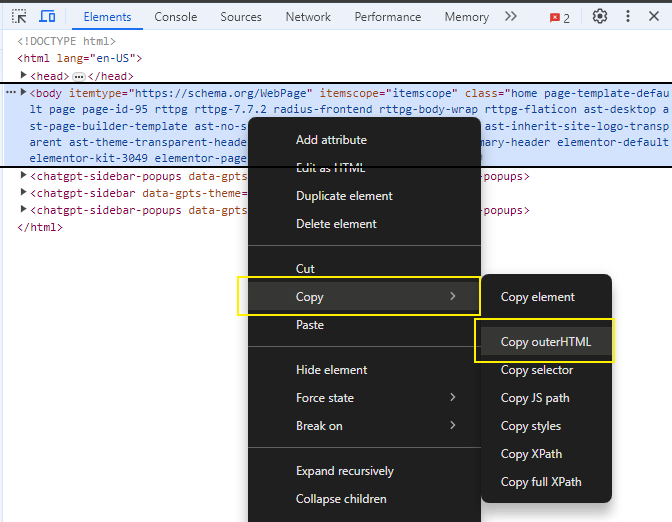Toggle the device toolbar icon
The image size is (672, 522).
point(47,17)
